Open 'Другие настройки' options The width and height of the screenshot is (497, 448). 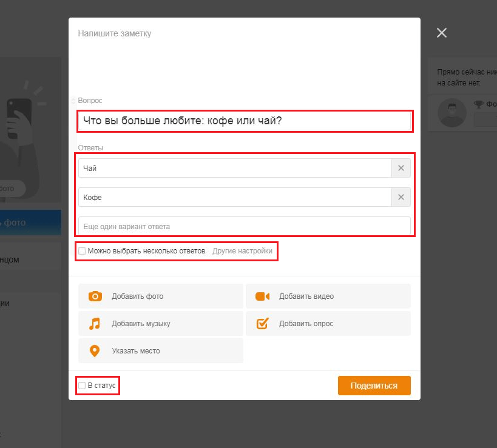point(242,251)
